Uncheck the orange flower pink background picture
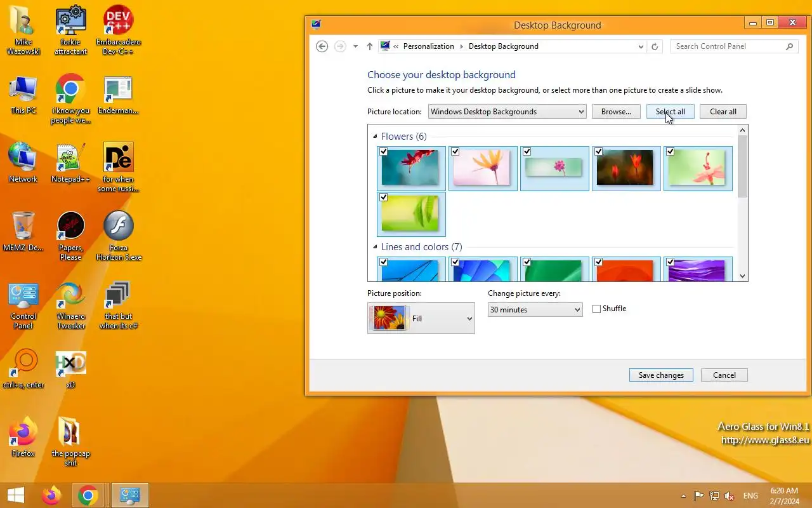 click(x=455, y=152)
